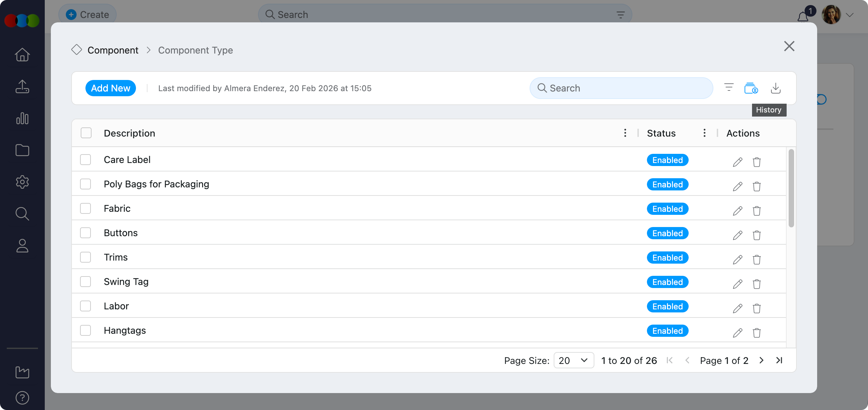Navigate to the Component breadcrumb
This screenshot has height=410, width=868.
(x=113, y=50)
